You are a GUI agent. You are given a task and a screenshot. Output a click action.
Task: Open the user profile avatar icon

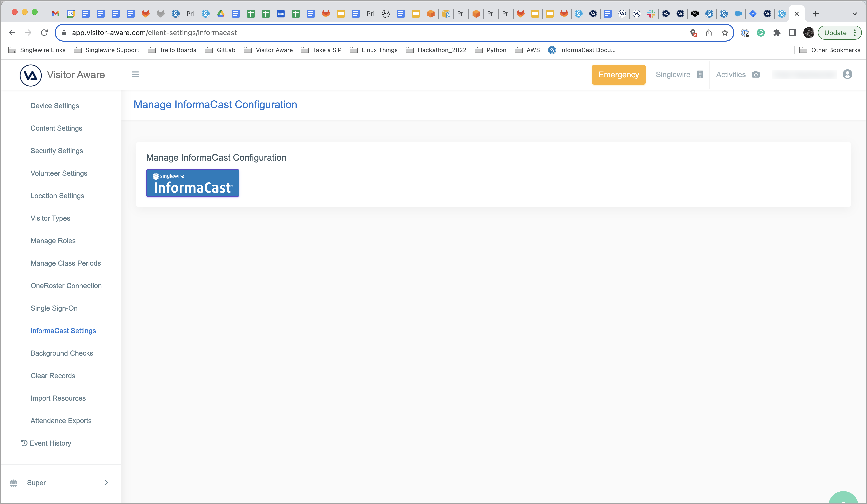click(847, 74)
